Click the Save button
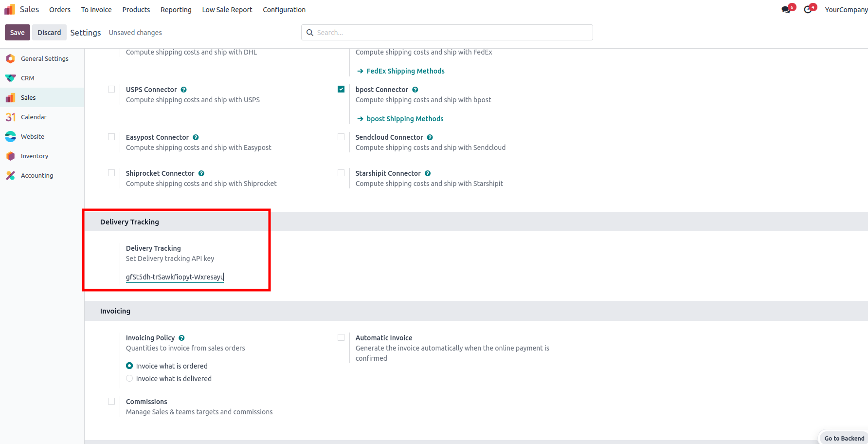Screen dimensions: 868x444 (x=18, y=33)
